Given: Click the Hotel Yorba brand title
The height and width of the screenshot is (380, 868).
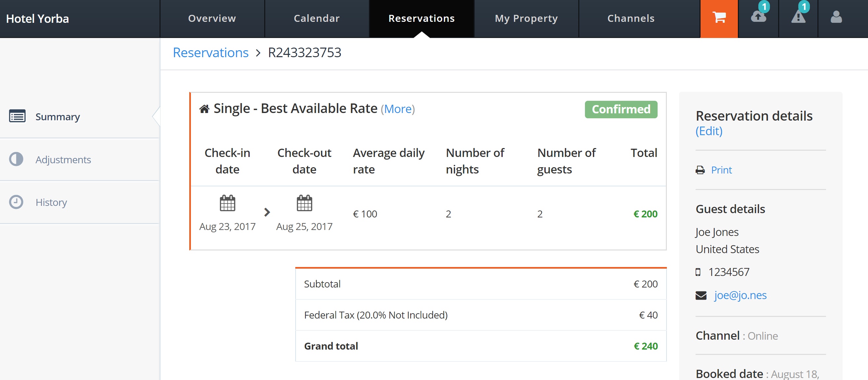Looking at the screenshot, I should click(x=37, y=19).
